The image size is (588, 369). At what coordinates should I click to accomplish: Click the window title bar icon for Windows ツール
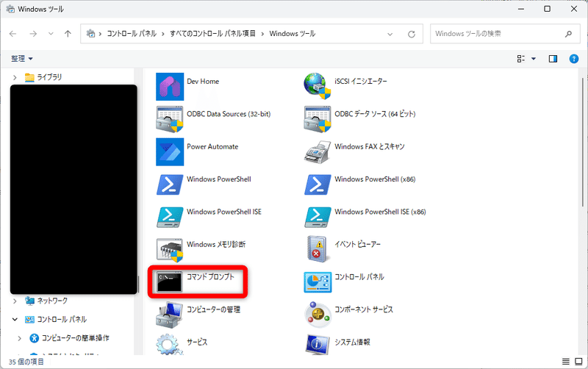(10, 9)
